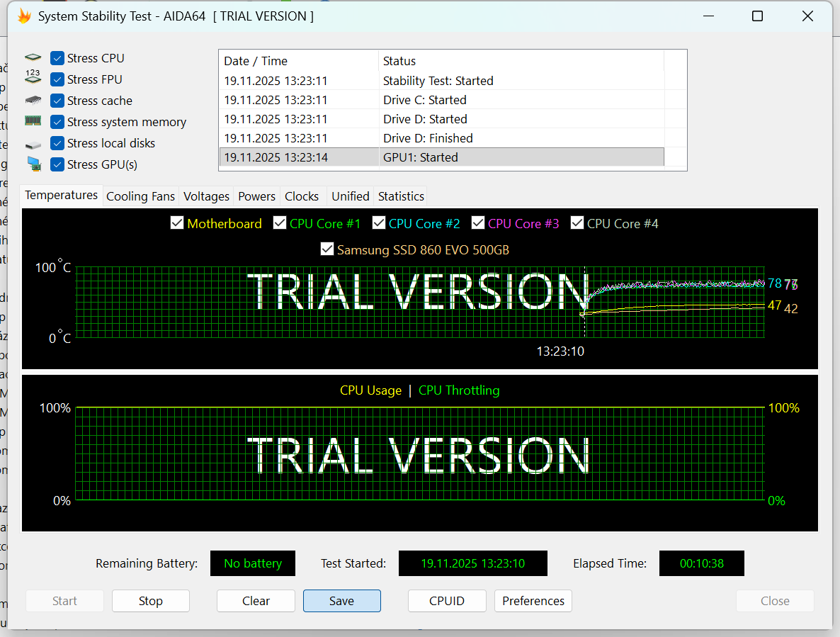Toggle Motherboard temperature graph checkbox
Screen dimensions: 840x637
(177, 224)
